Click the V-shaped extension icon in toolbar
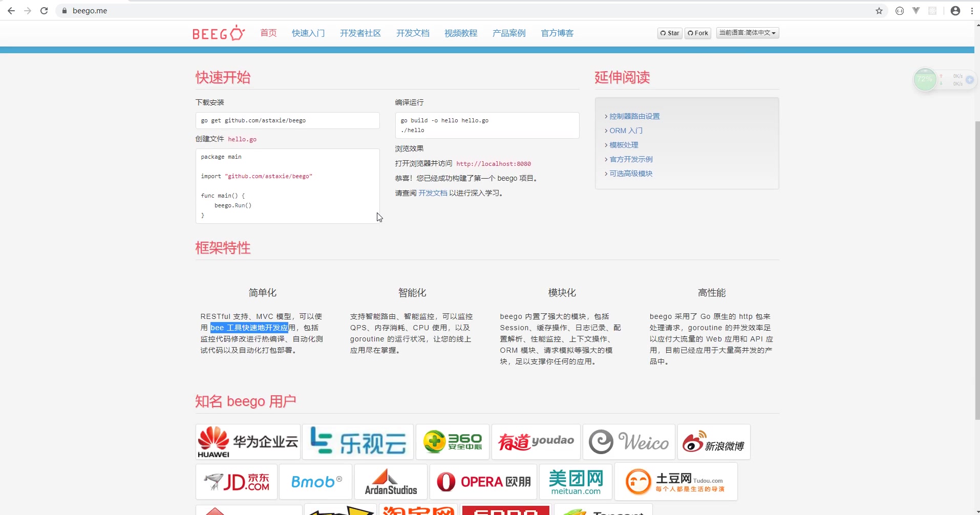This screenshot has width=980, height=515. (x=916, y=11)
